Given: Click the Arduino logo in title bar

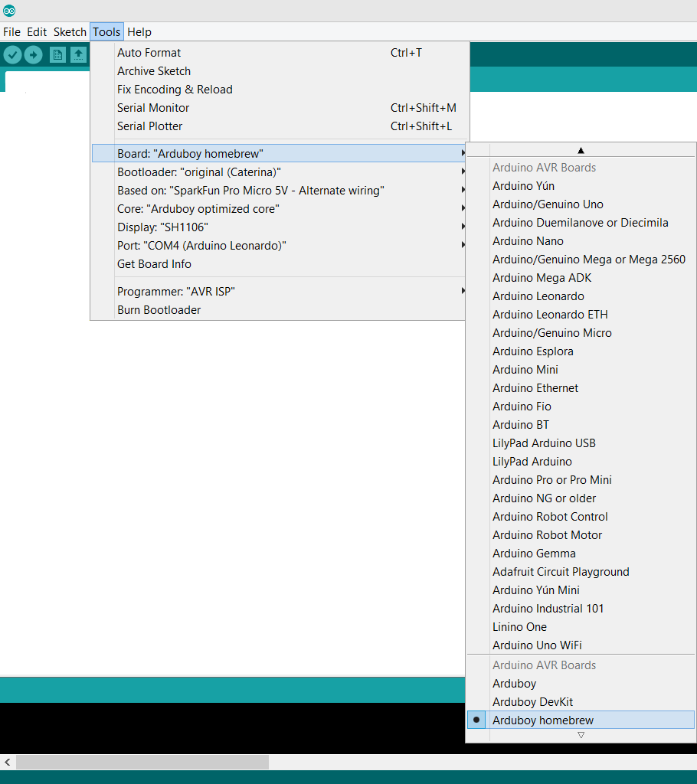Looking at the screenshot, I should 9,11.
